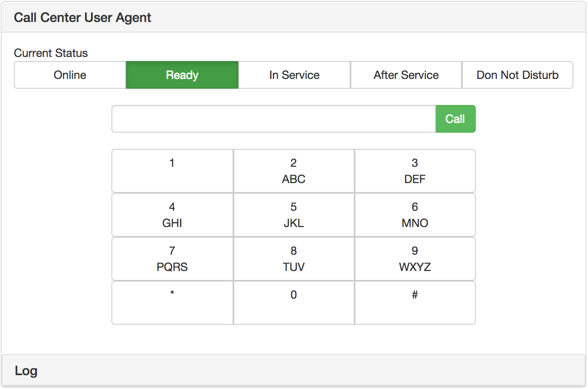Click the phone number input field
This screenshot has height=389, width=588.
[x=273, y=119]
